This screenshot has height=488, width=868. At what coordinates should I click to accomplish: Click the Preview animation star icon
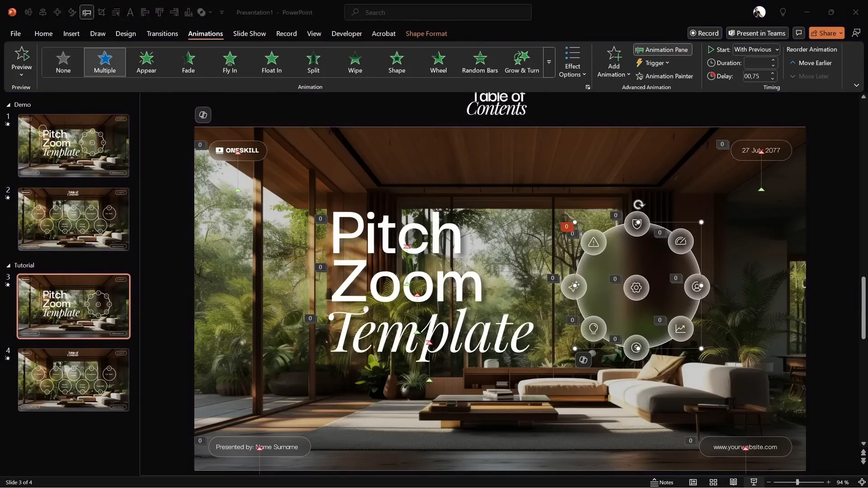coord(22,54)
